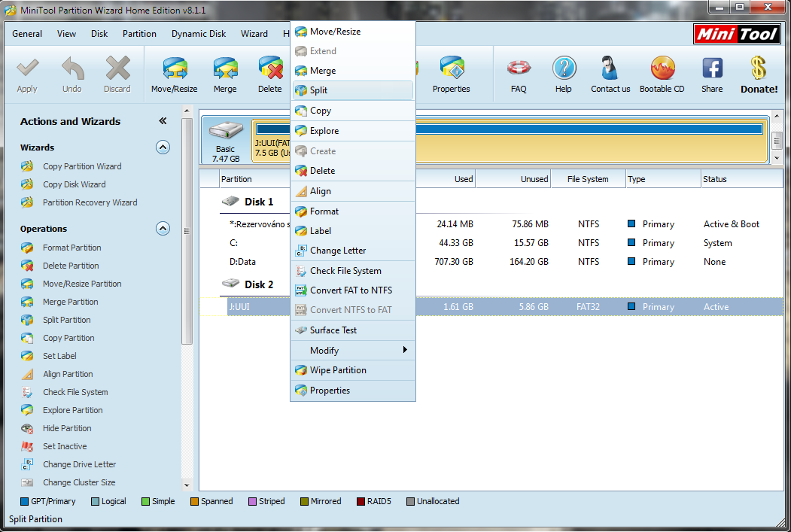791x532 pixels.
Task: Select Merge Partition in Operations panel
Action: 70,302
